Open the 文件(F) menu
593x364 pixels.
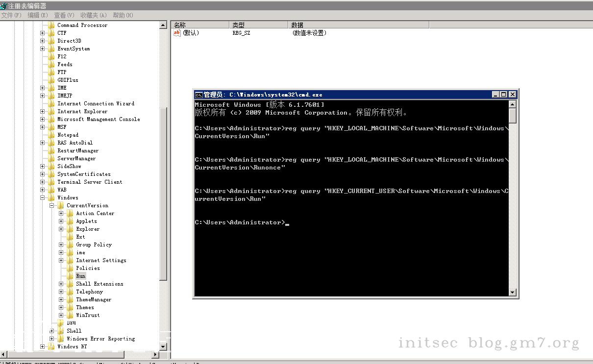point(11,15)
